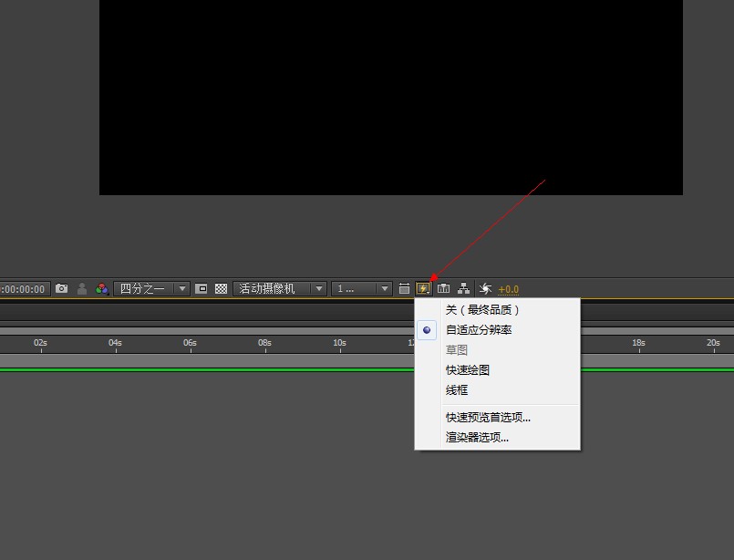Select 关（最终品质）menu item

[x=497, y=309]
